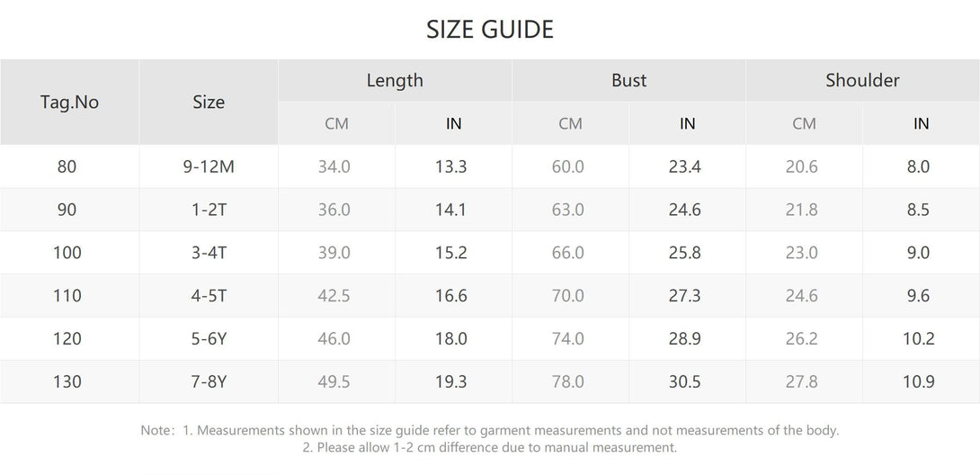Click the 1-2T size cell
This screenshot has height=475, width=980.
209,210
